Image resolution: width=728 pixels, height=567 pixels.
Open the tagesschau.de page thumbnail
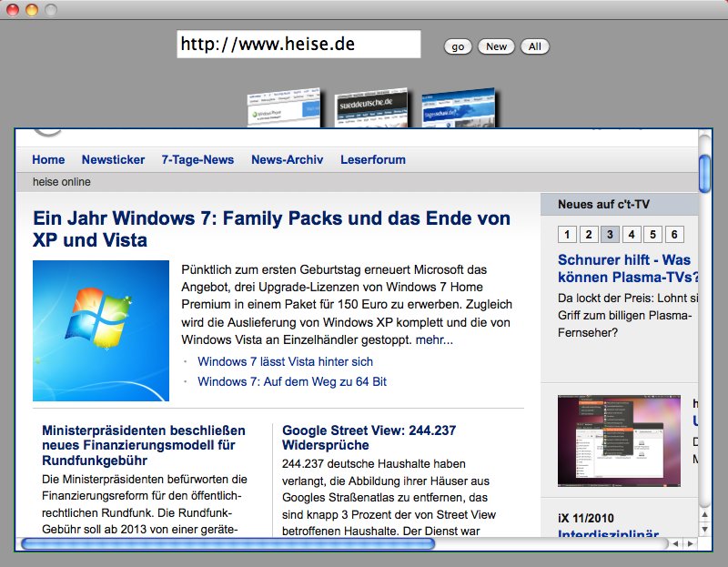pos(459,107)
